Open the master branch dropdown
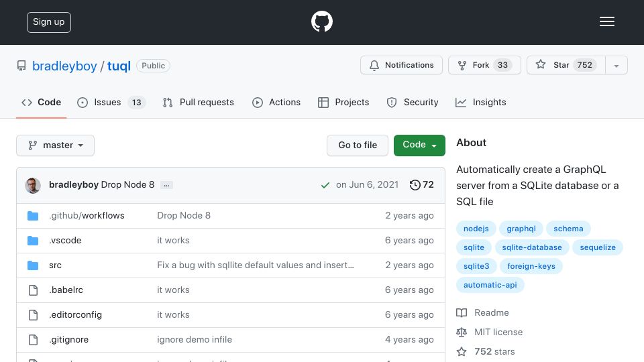Viewport: 644px width, 362px height. 56,145
